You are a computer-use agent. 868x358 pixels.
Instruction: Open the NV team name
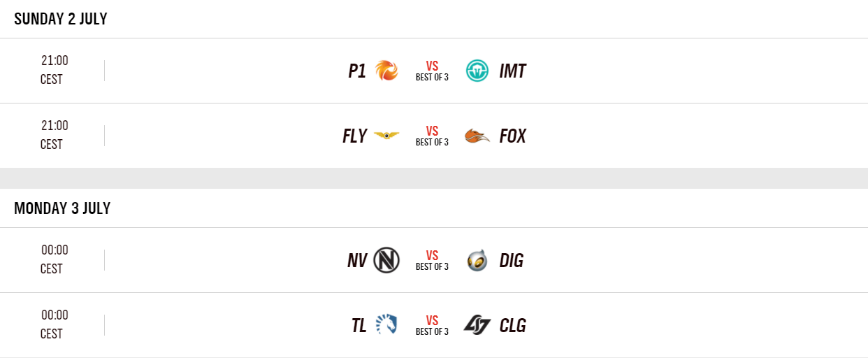(356, 260)
